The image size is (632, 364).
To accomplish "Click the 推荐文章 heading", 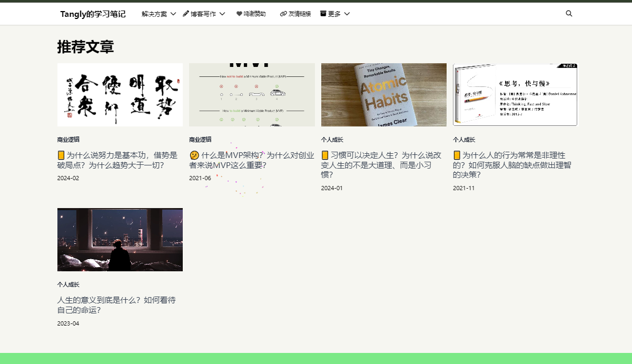I will pos(85,47).
